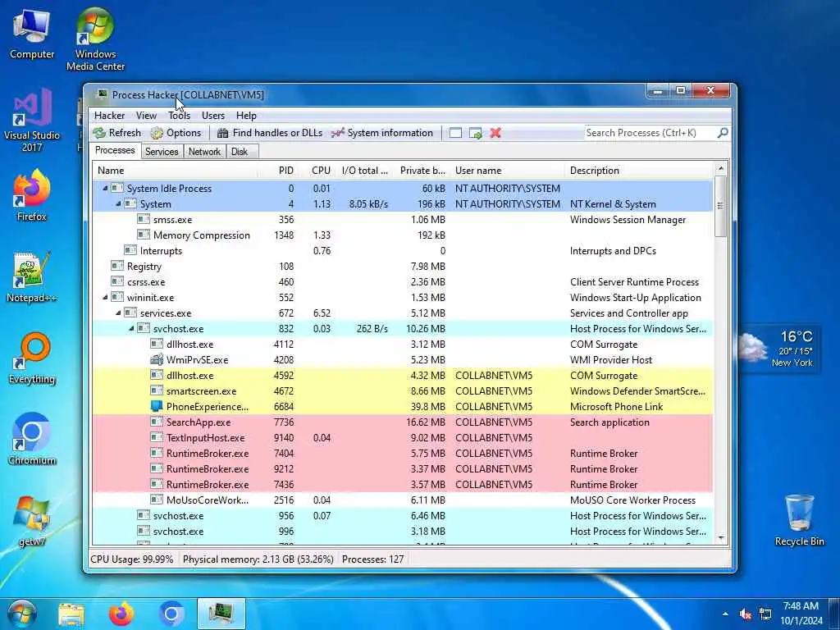840x630 pixels.
Task: Select the MoUsoCoreWorker process row
Action: coord(403,500)
